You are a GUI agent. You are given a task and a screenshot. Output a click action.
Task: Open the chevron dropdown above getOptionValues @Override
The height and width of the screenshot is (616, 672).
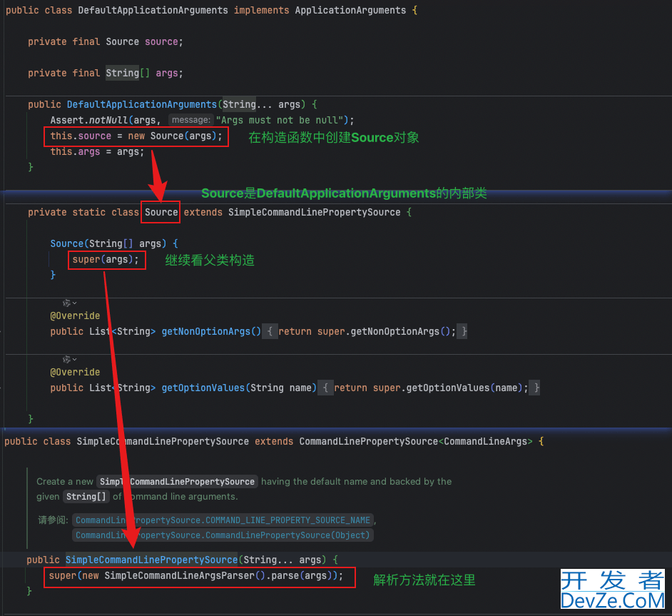(x=75, y=359)
